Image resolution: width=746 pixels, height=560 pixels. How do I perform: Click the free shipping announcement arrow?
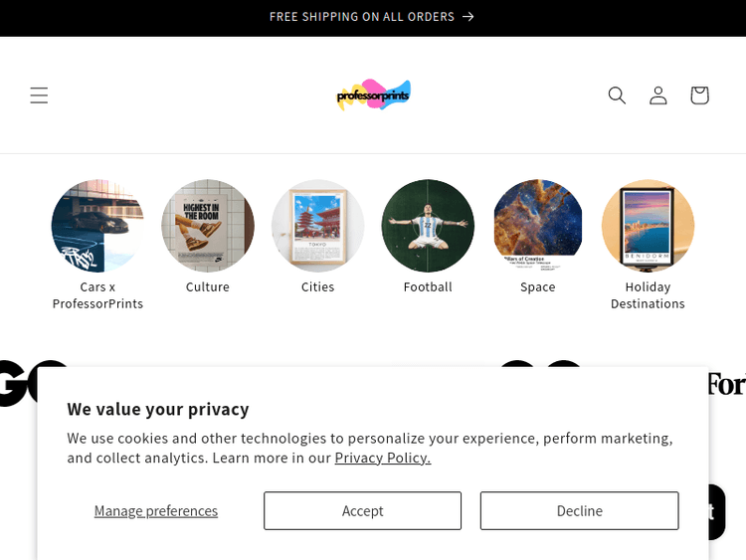468,17
